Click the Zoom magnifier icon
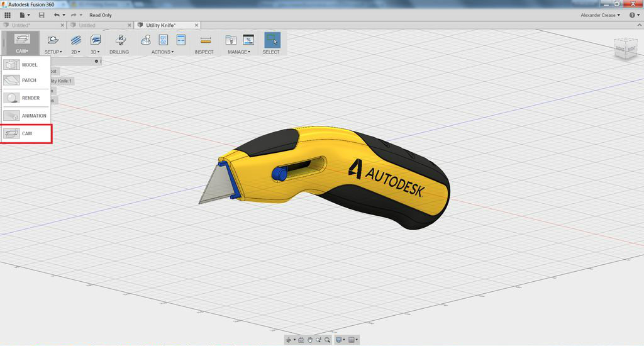Screen dimensions: 644x346 (318, 340)
